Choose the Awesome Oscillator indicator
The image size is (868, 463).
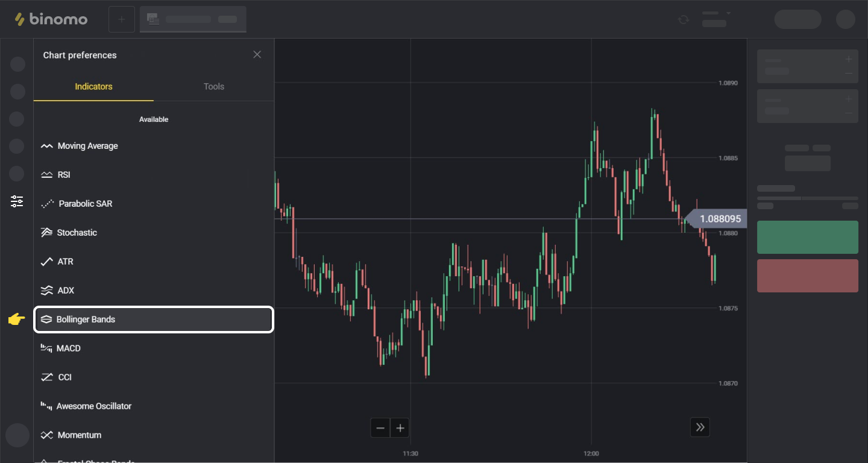(154, 406)
